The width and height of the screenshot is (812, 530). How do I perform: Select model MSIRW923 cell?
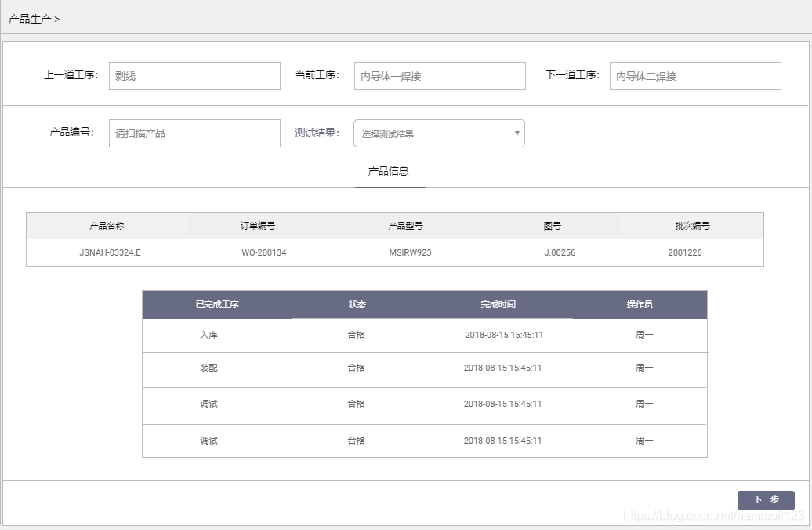(x=410, y=252)
